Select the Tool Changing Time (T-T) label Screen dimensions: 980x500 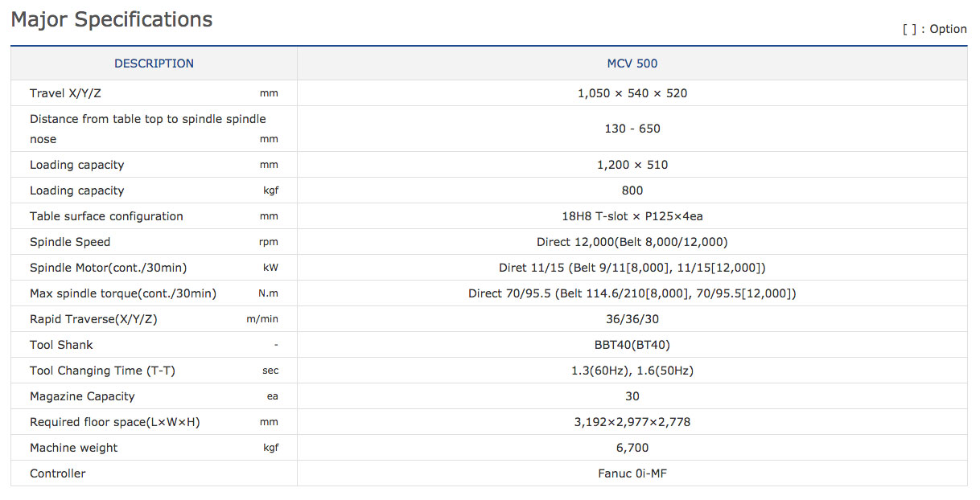(102, 371)
